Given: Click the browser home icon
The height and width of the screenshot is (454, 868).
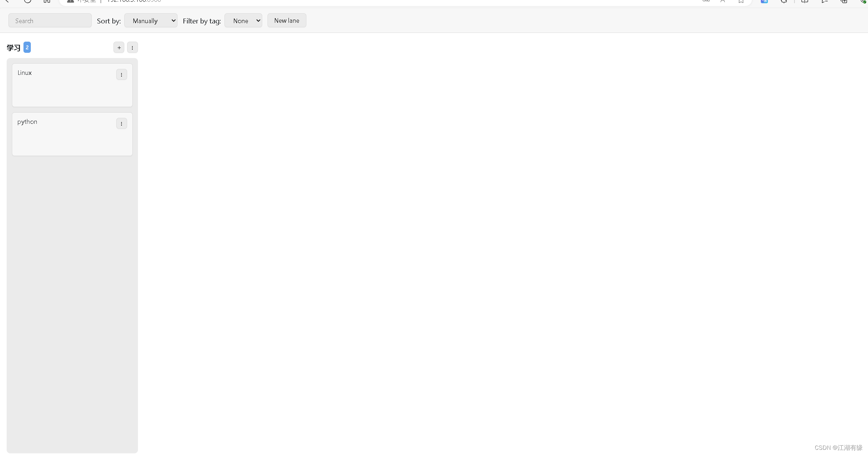Looking at the screenshot, I should (x=47, y=1).
